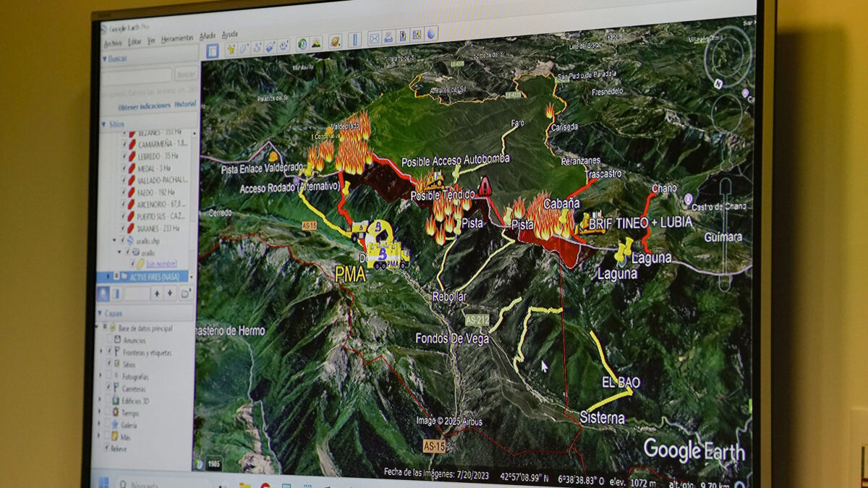Image resolution: width=868 pixels, height=488 pixels.
Task: Expand the Edificios 3D layer
Action: pos(99,400)
